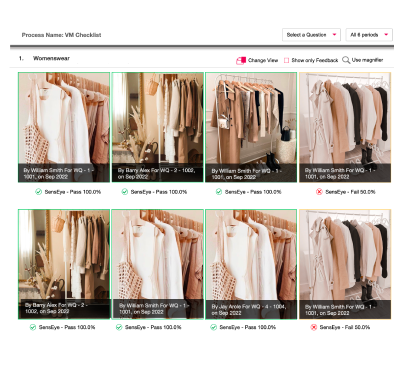Click red fail icon under bottom-row last photo

point(314,327)
